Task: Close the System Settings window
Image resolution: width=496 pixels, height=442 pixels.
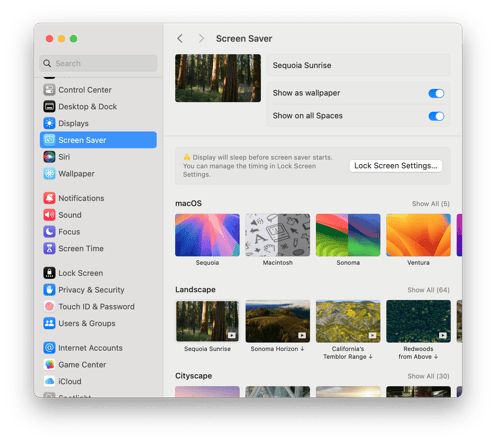Action: [x=49, y=39]
